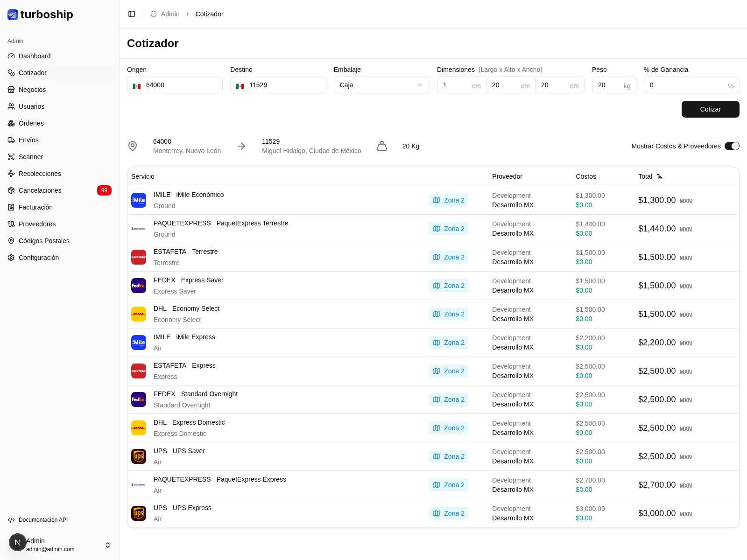This screenshot has width=747, height=560.
Task: Click the turboship logo icon
Action: tap(13, 14)
